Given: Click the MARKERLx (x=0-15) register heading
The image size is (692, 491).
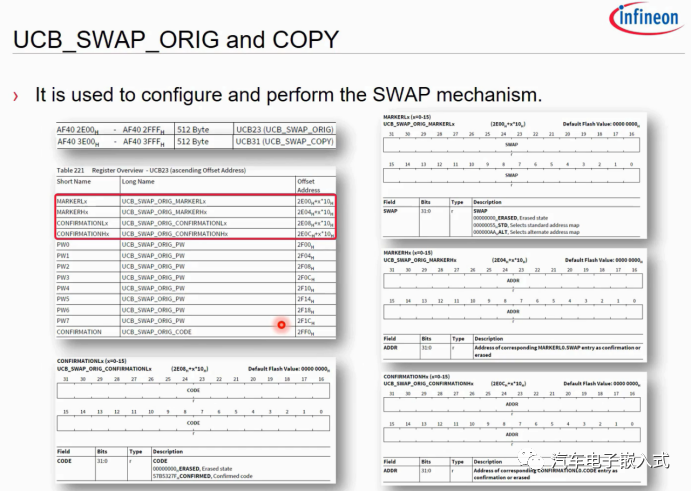Looking at the screenshot, I should point(407,117).
